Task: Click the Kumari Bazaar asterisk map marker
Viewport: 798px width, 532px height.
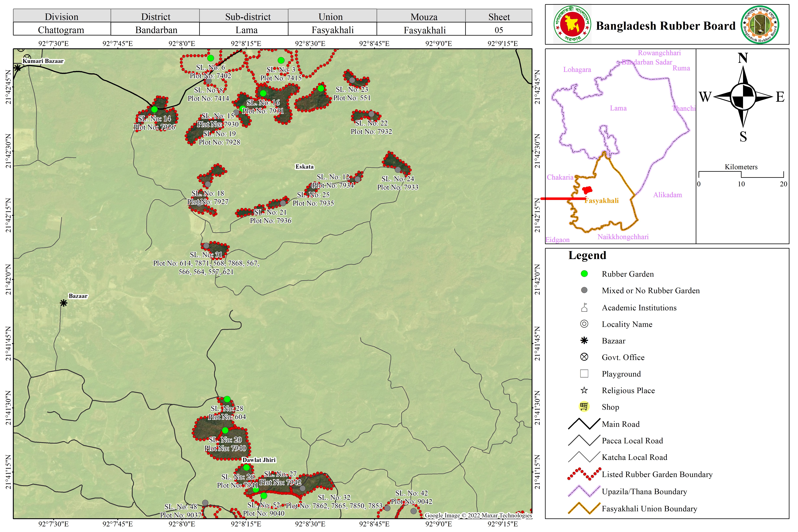Action: [18, 68]
